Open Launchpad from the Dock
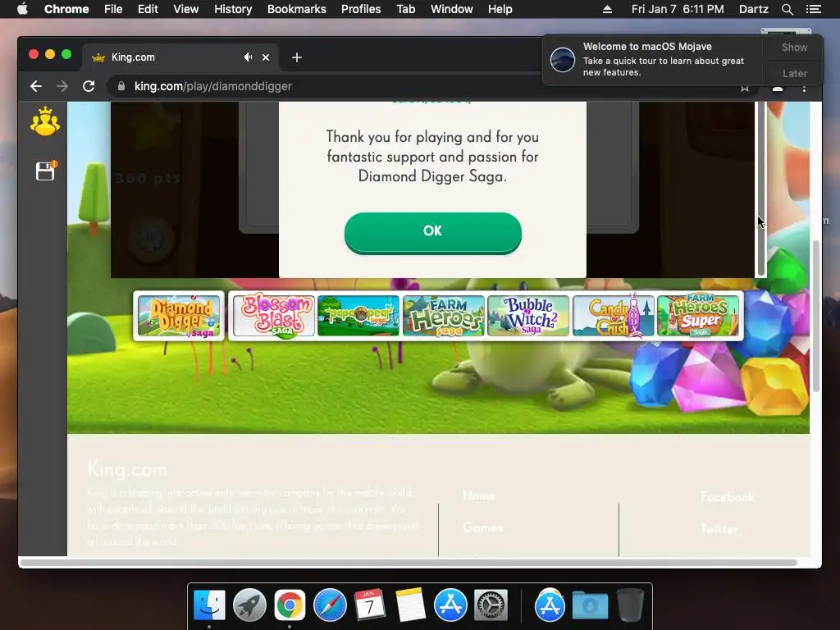This screenshot has width=840, height=630. pos(249,605)
